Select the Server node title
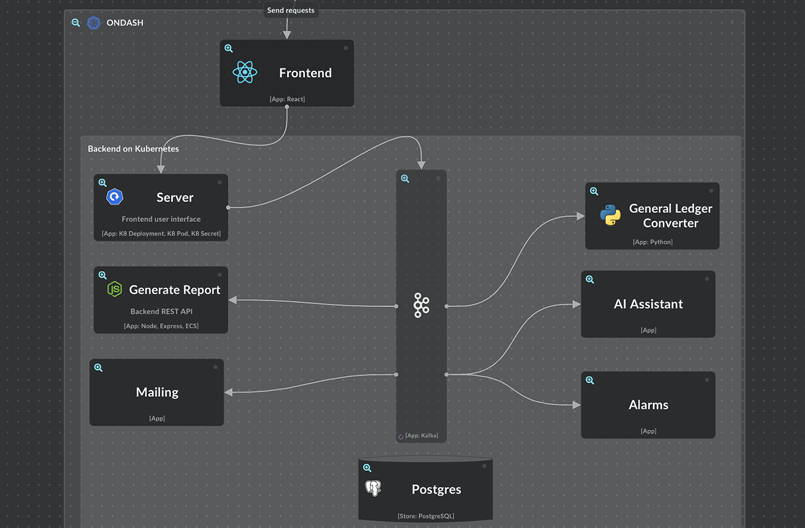 pos(175,197)
